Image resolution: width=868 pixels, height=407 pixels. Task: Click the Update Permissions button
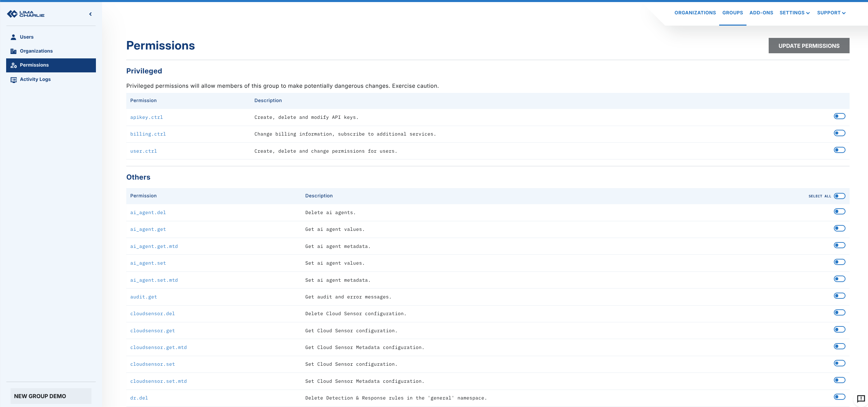[809, 46]
